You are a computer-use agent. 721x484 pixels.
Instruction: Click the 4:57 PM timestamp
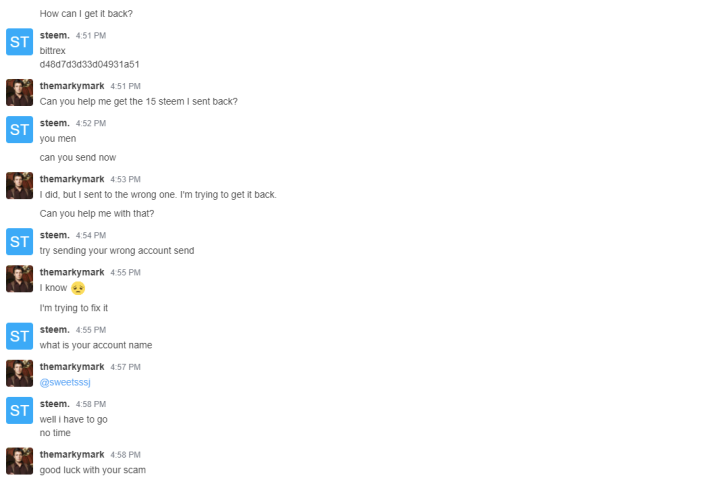(x=125, y=367)
